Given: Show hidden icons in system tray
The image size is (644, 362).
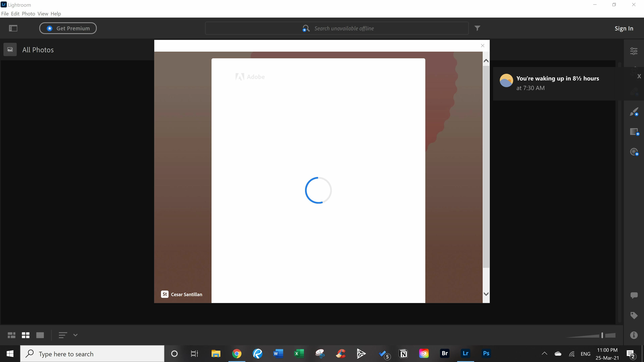Looking at the screenshot, I should click(544, 353).
